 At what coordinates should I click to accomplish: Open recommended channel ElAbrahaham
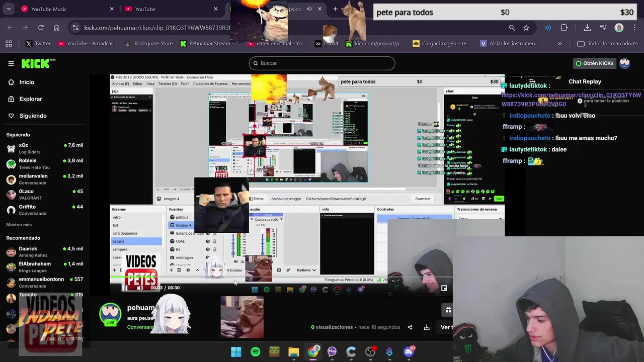coord(44,267)
